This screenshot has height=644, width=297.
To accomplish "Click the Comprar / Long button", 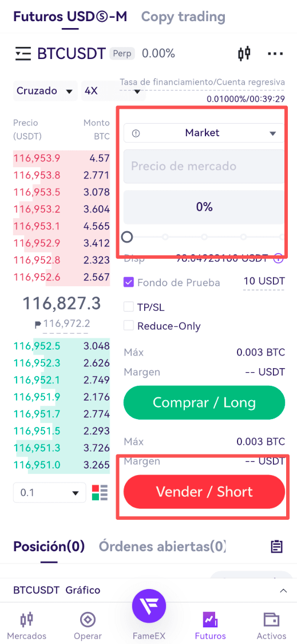I will pyautogui.click(x=204, y=402).
